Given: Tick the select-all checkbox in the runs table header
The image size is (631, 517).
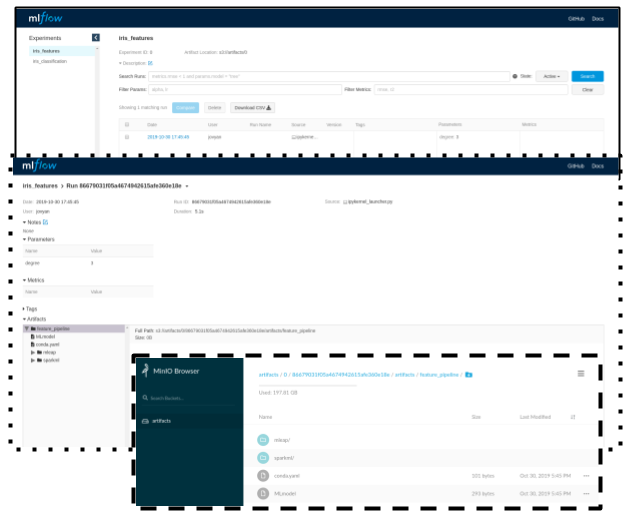Looking at the screenshot, I should pyautogui.click(x=127, y=124).
